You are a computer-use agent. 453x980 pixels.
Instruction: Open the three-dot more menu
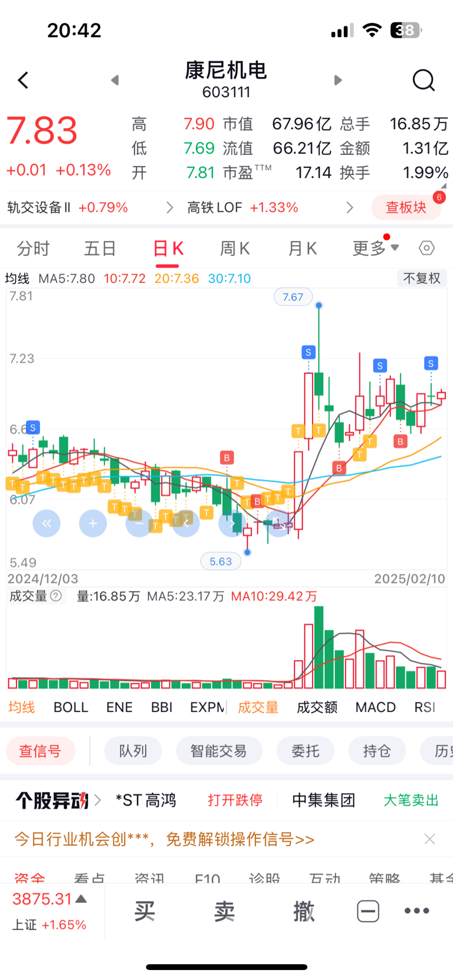click(416, 911)
